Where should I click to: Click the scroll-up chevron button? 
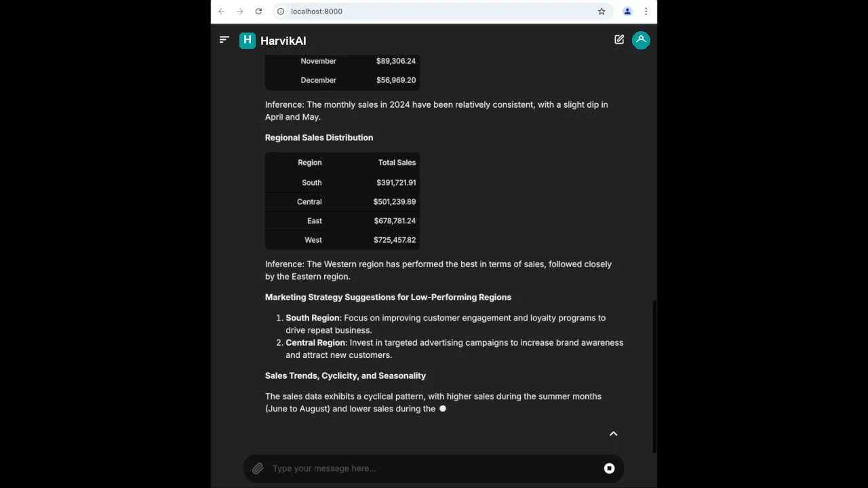[613, 434]
